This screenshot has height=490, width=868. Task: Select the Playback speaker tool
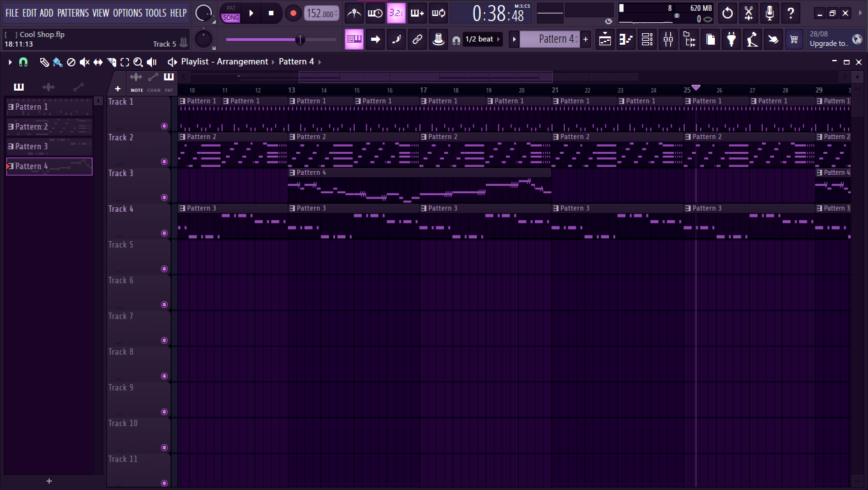tap(152, 62)
